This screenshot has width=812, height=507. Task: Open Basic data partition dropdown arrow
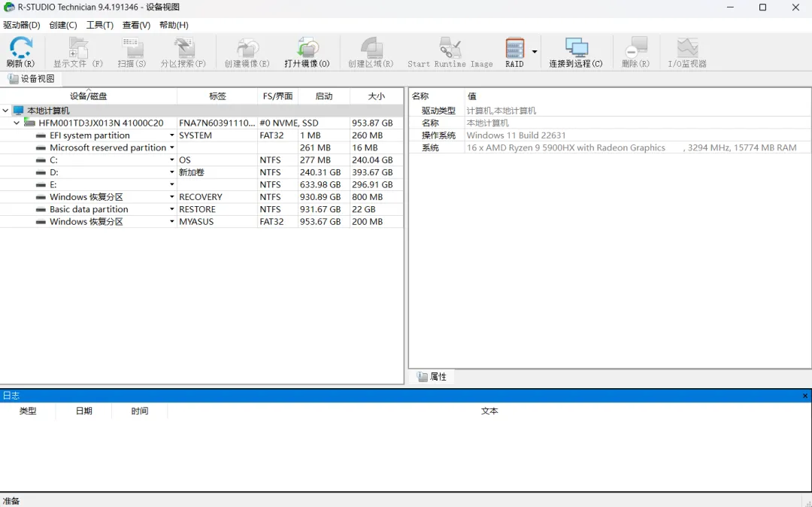pyautogui.click(x=171, y=209)
